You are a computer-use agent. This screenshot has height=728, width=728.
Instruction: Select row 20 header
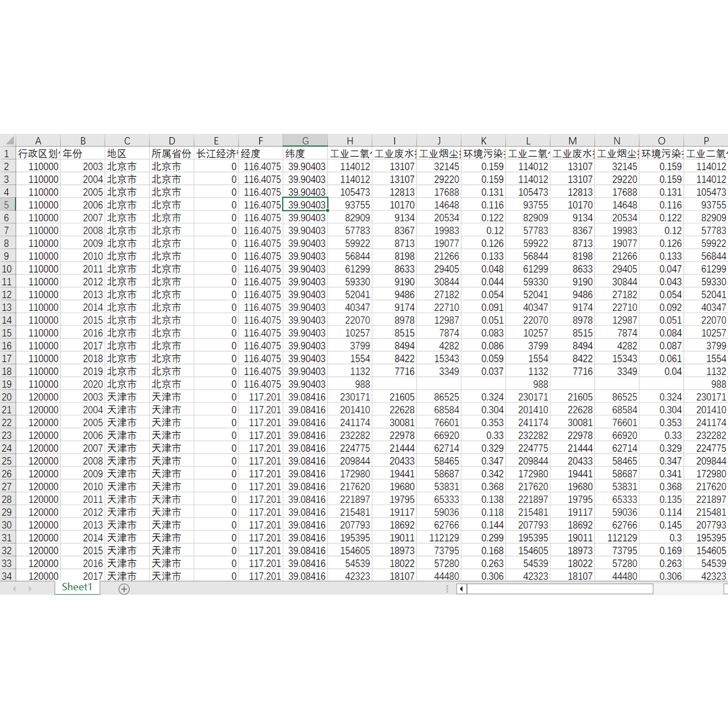(7, 397)
